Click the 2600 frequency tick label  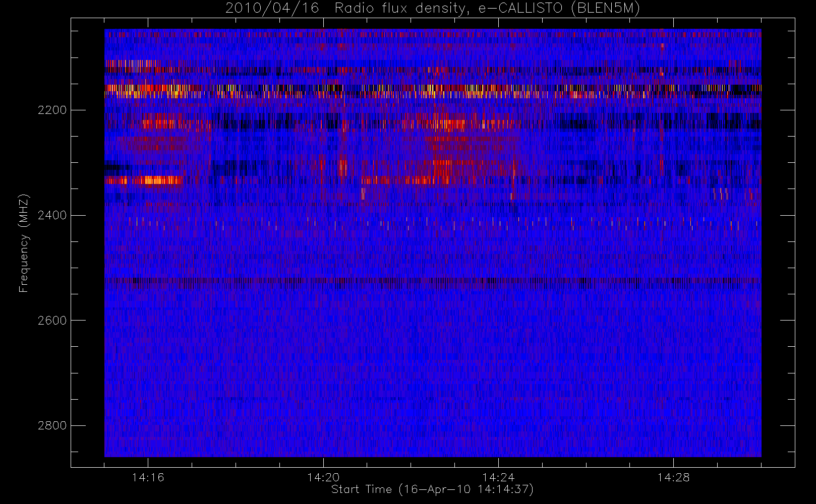(x=52, y=321)
